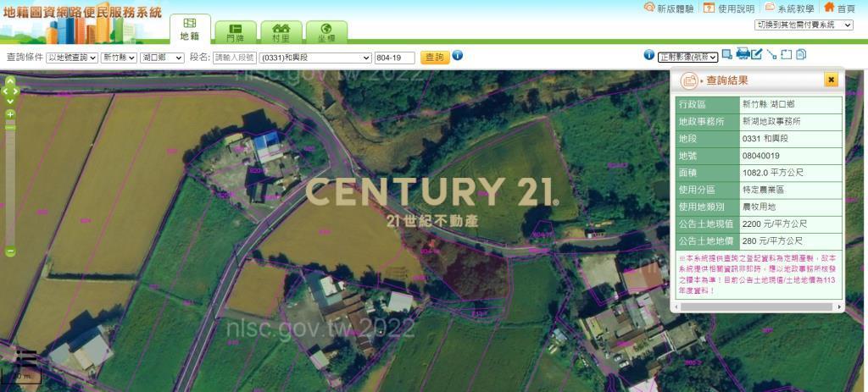Click the info icon next to 查詢 button
The image size is (868, 392).
[x=458, y=56]
